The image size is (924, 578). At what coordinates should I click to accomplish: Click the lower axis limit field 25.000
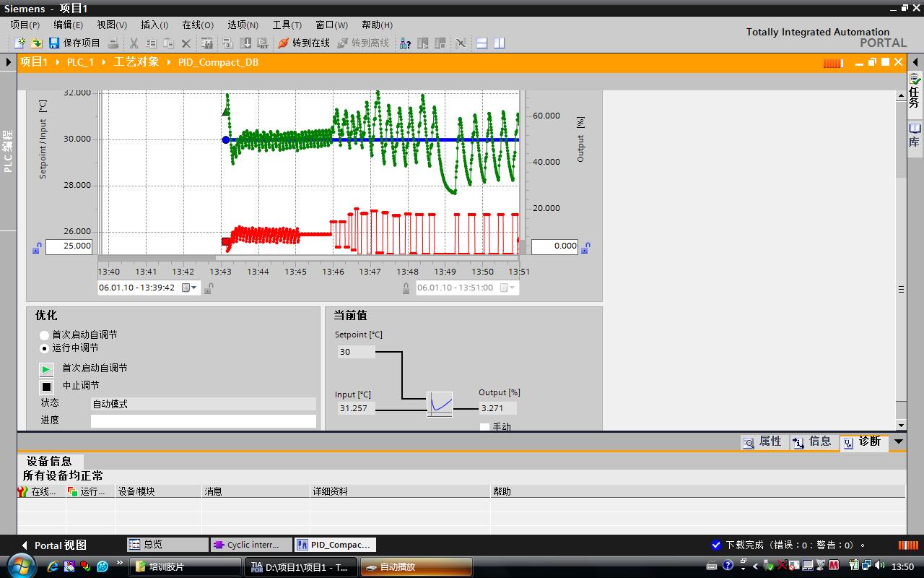(x=69, y=246)
